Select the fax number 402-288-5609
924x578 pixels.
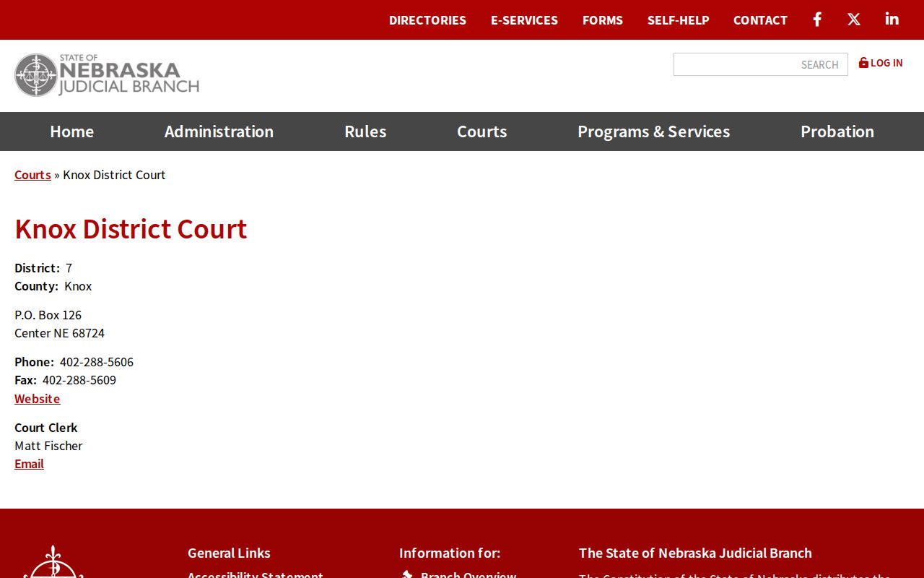[x=79, y=380]
